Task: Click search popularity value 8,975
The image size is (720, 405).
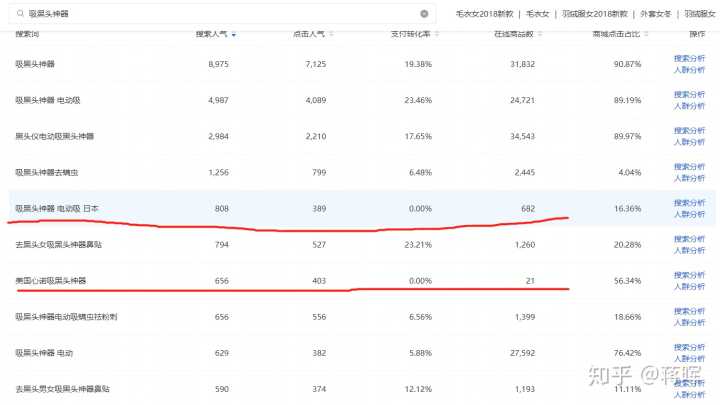Action: pos(218,64)
